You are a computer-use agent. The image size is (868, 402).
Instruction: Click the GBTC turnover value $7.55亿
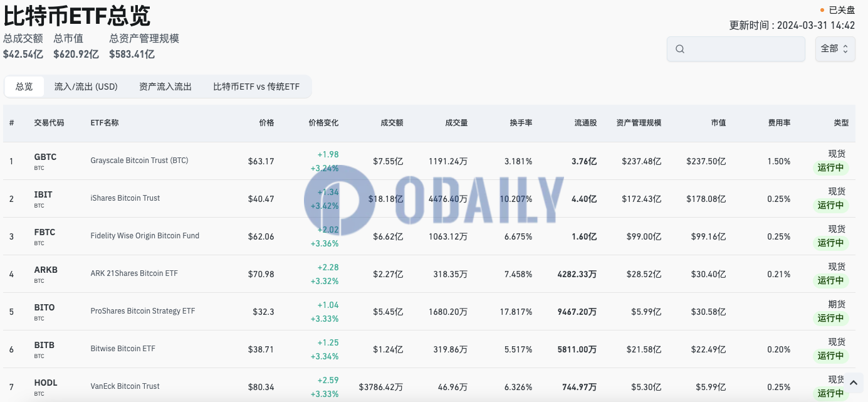[388, 161]
